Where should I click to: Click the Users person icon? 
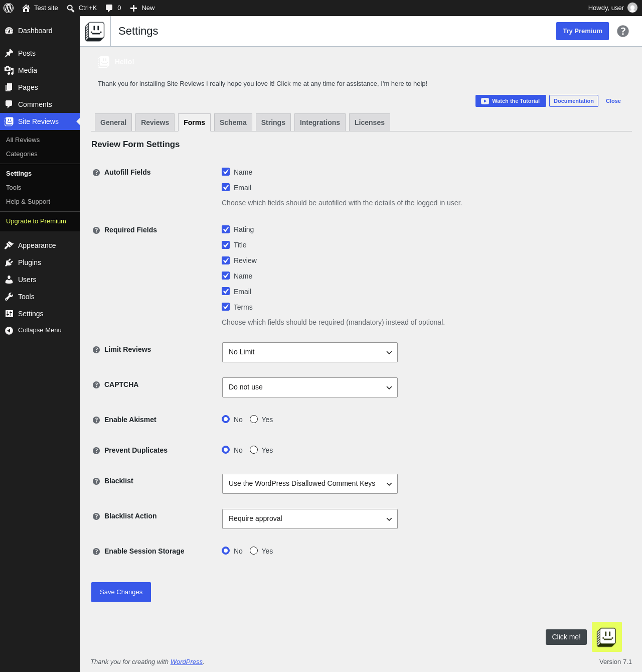click(9, 280)
